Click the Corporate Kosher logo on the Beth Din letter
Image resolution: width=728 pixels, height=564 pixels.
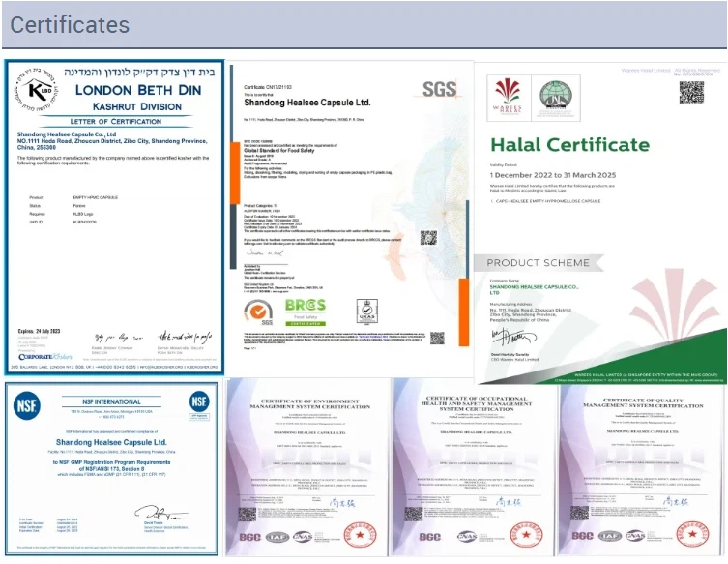[x=39, y=355]
